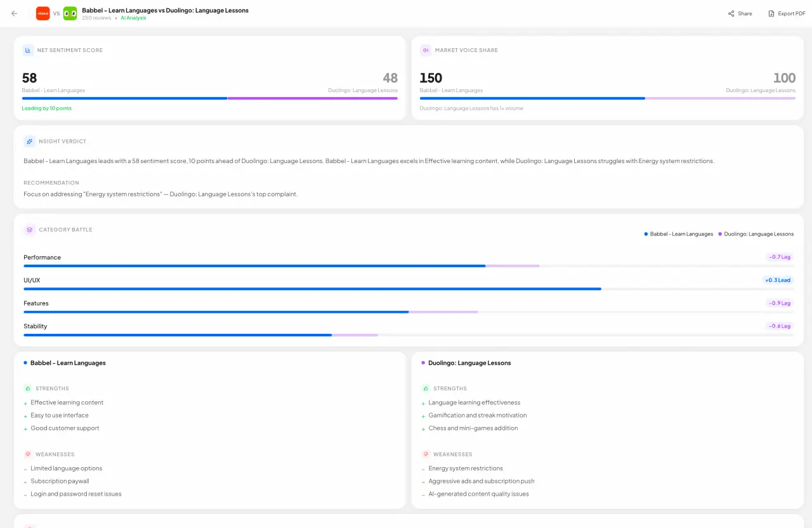Click the Share button
Screen dimensions: 812x528
[x=740, y=13]
